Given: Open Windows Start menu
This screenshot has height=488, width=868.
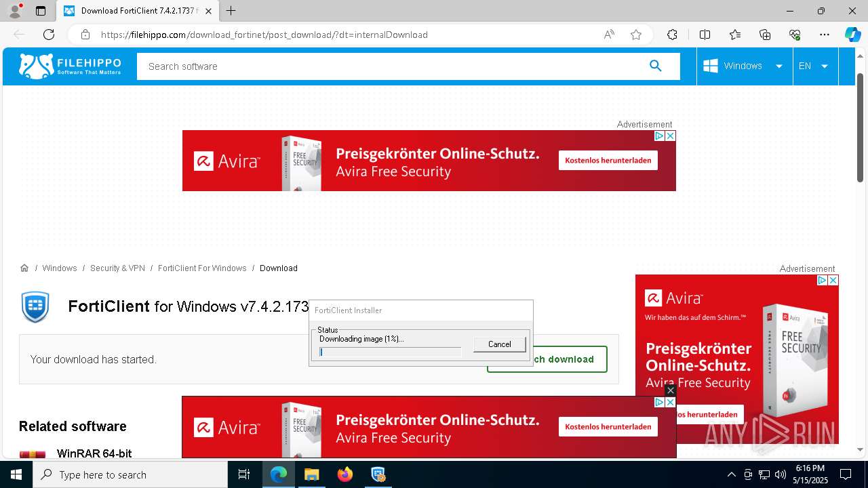Looking at the screenshot, I should 16,474.
